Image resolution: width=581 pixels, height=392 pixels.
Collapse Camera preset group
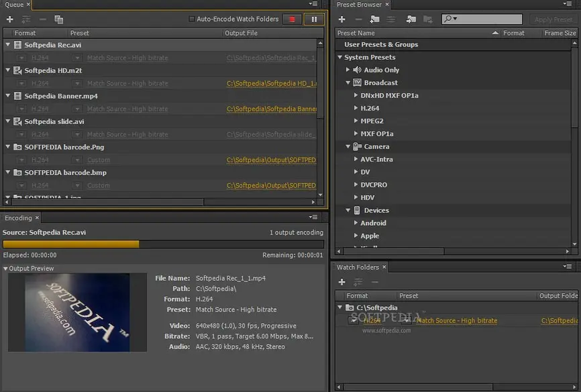point(348,146)
